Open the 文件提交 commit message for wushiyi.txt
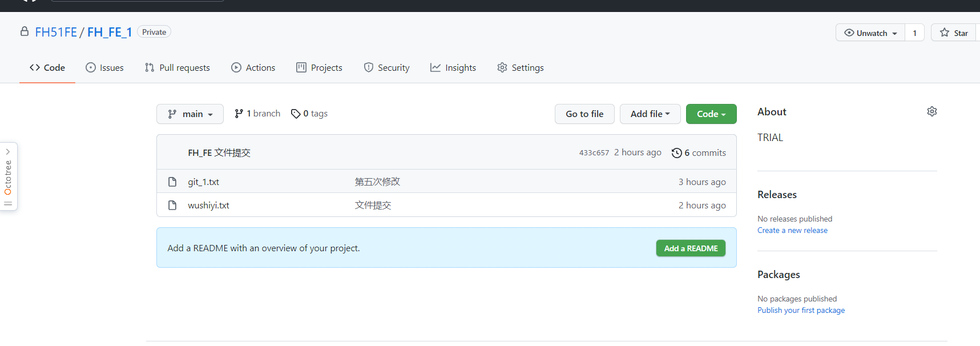Screen dimensions: 980x346 373,205
